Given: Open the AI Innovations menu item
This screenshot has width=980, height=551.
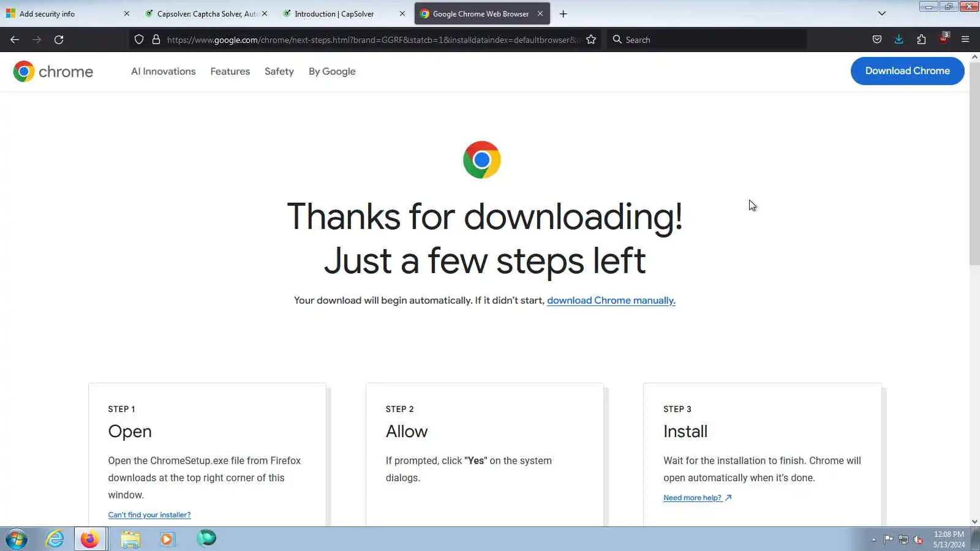Looking at the screenshot, I should click(164, 72).
